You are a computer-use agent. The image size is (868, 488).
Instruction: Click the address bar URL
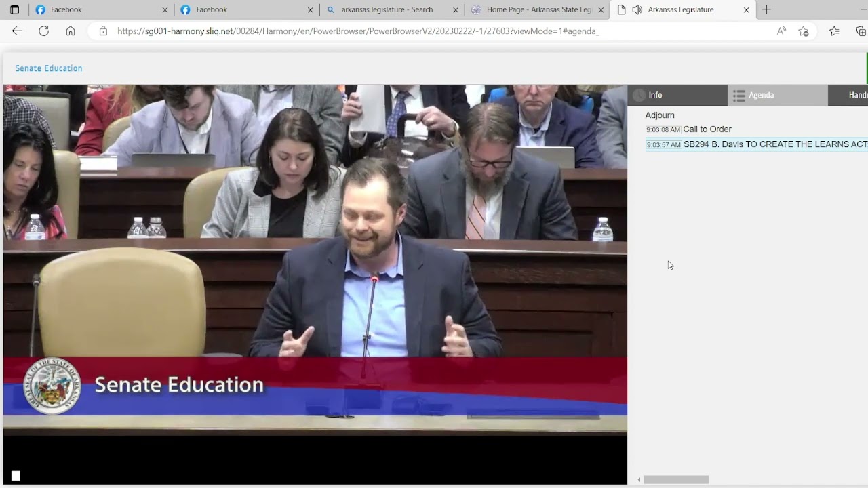pyautogui.click(x=358, y=31)
